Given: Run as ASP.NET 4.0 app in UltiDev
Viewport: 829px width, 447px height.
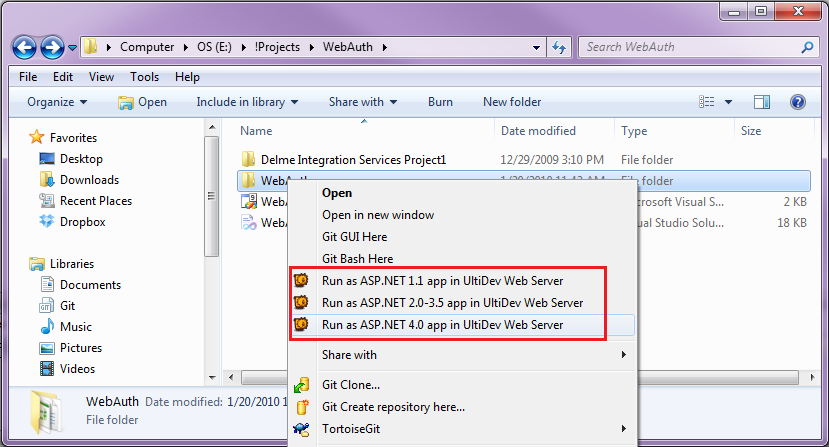Looking at the screenshot, I should pyautogui.click(x=443, y=325).
